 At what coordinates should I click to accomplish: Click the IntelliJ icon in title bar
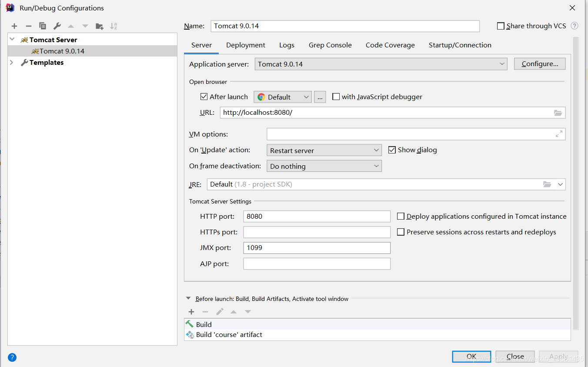pyautogui.click(x=10, y=8)
